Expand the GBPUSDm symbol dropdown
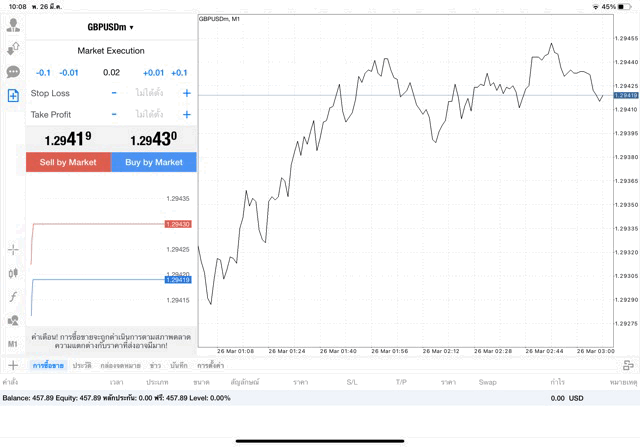Screen dimensions: 640x447 pyautogui.click(x=110, y=27)
